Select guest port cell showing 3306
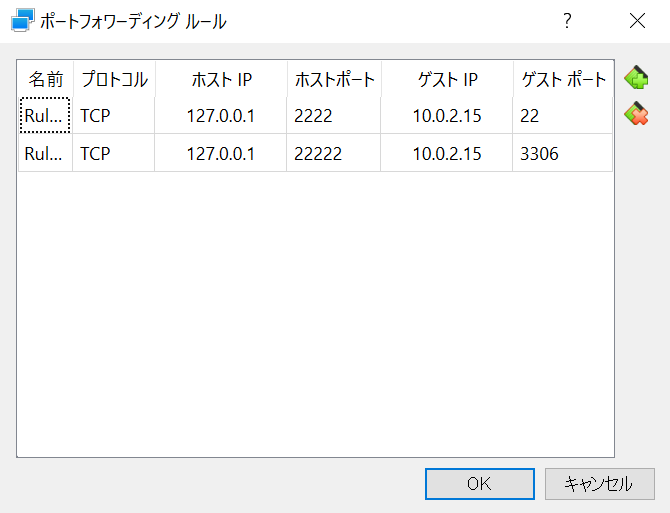 (562, 153)
